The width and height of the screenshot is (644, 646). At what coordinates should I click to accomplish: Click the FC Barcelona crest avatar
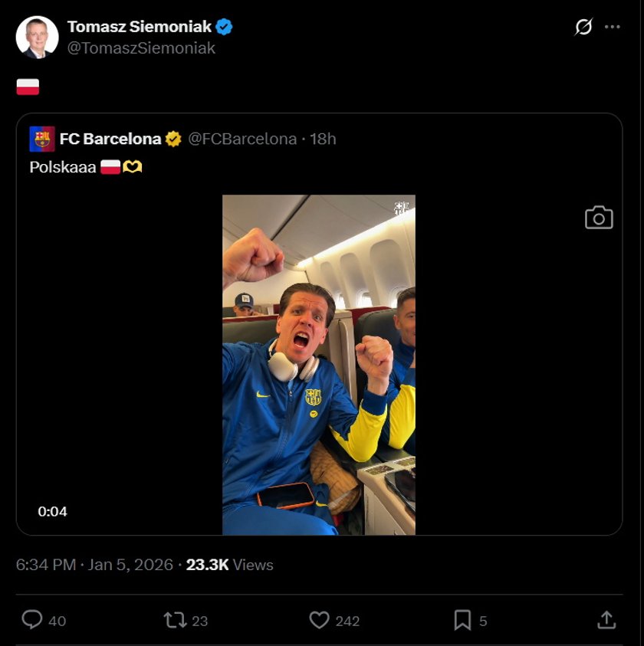coord(42,139)
